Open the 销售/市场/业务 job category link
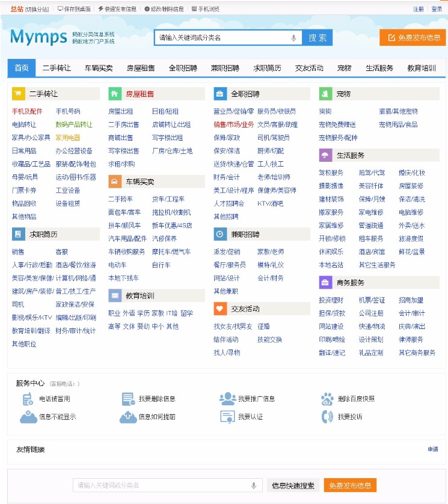The width and height of the screenshot is (448, 504). pos(234,124)
